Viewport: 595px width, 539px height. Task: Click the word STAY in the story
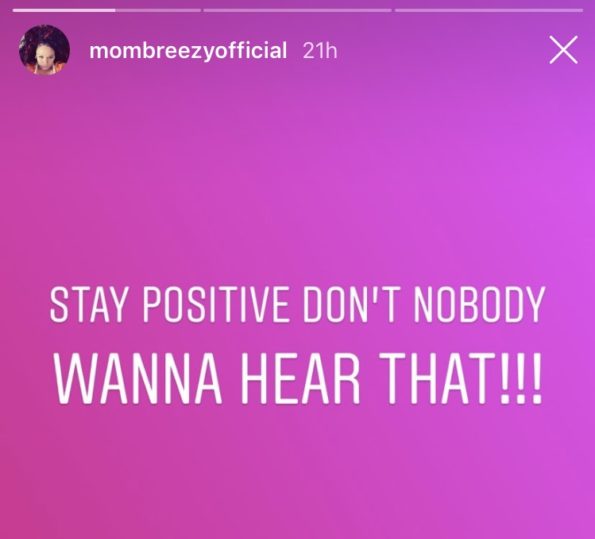tap(88, 305)
